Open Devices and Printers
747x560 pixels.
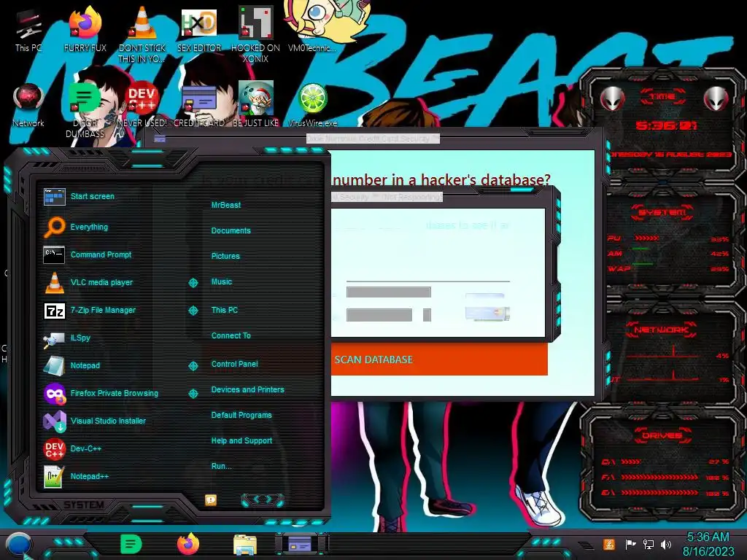pyautogui.click(x=247, y=389)
